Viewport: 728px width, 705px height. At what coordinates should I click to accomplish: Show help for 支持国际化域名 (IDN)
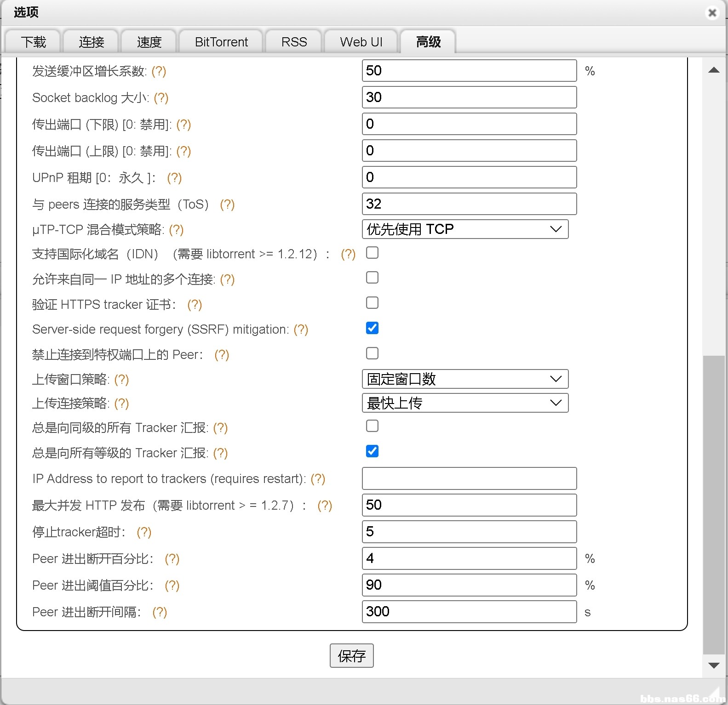point(348,254)
